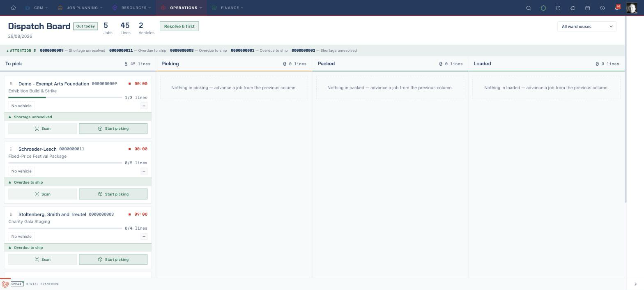Scan items for Stoltenberg, Smith and Treutel

pos(43,260)
